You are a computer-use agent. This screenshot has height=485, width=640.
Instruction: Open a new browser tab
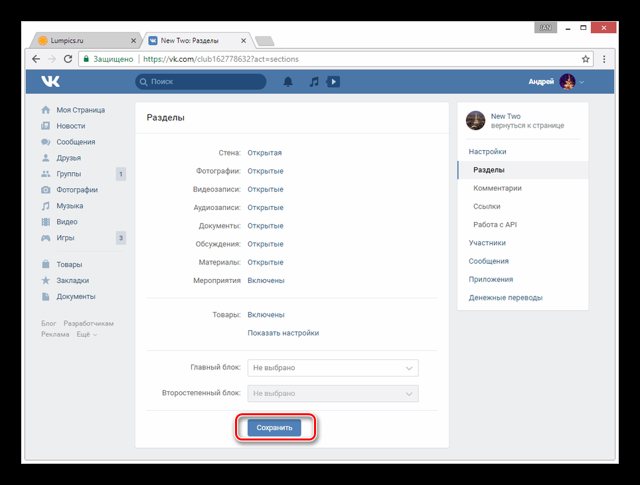click(264, 41)
